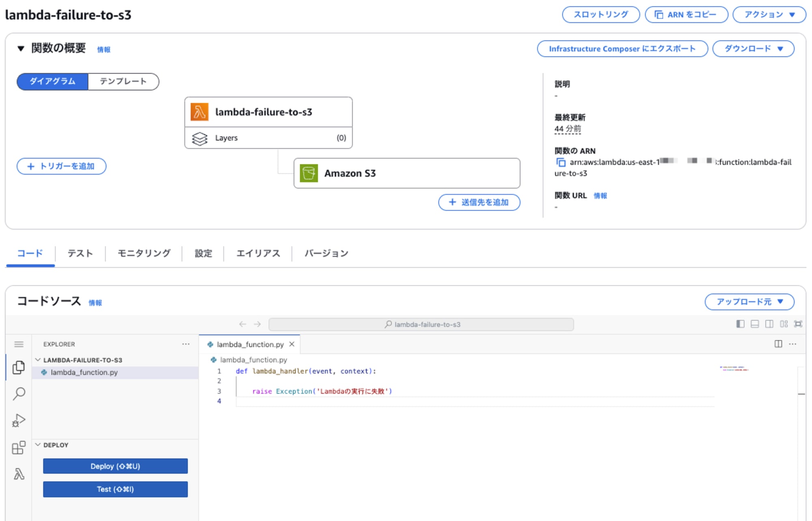Image resolution: width=812 pixels, height=521 pixels.
Task: Toggle secondary sidebar layout icon
Action: click(769, 324)
